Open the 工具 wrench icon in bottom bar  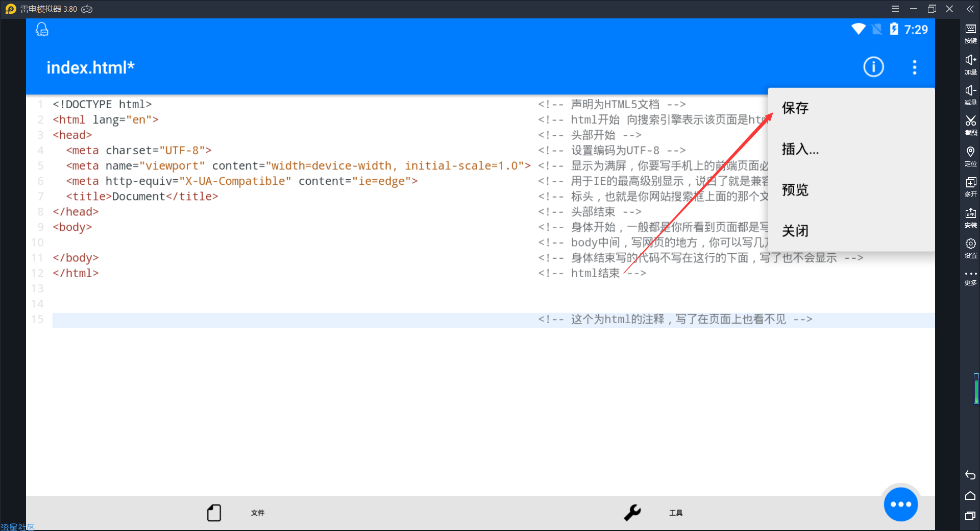click(x=632, y=513)
